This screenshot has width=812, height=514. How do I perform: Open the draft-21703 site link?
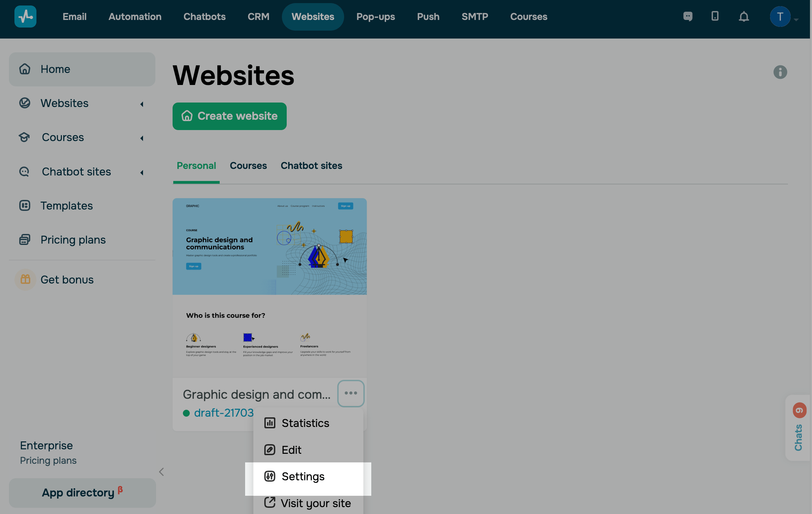[223, 413]
